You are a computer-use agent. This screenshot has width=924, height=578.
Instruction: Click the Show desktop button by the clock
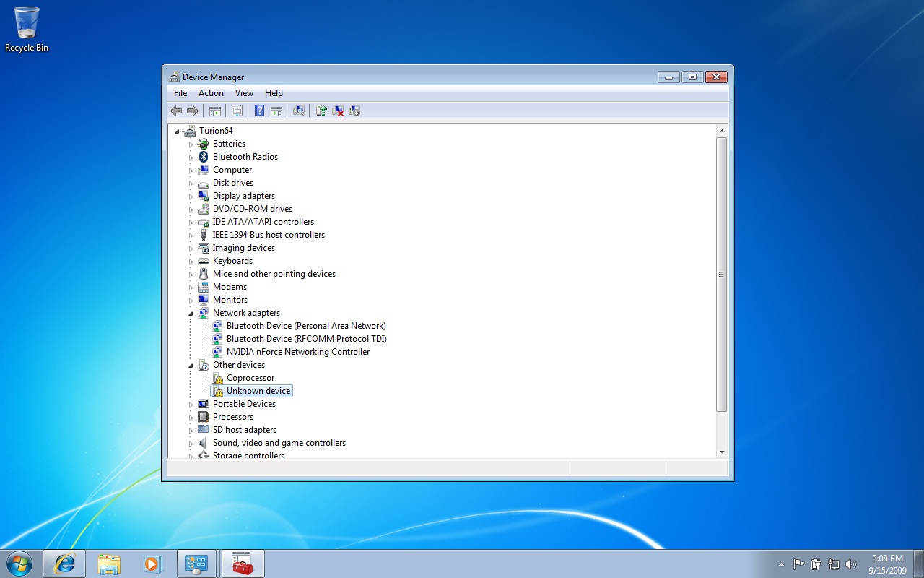pyautogui.click(x=919, y=564)
